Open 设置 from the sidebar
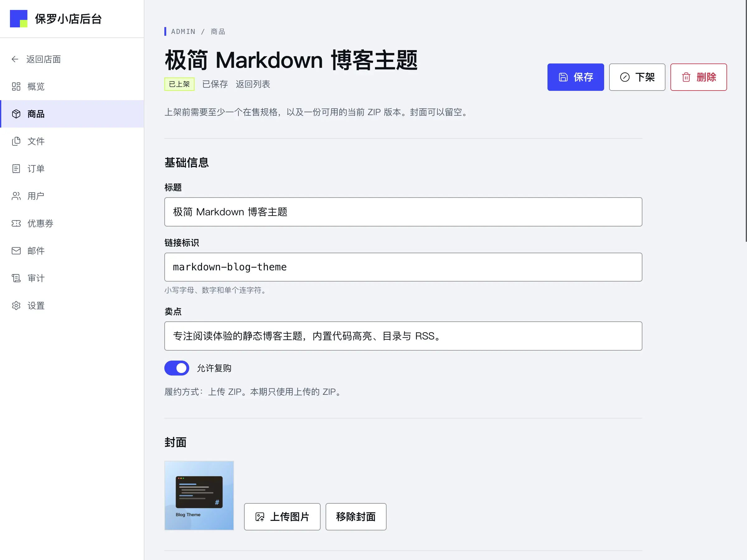The width and height of the screenshot is (747, 560). (x=72, y=306)
